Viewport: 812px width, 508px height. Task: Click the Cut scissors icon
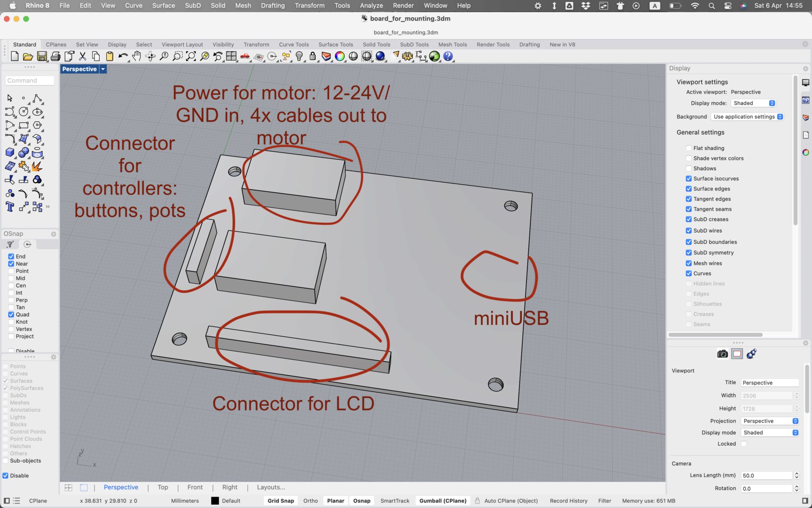point(83,56)
